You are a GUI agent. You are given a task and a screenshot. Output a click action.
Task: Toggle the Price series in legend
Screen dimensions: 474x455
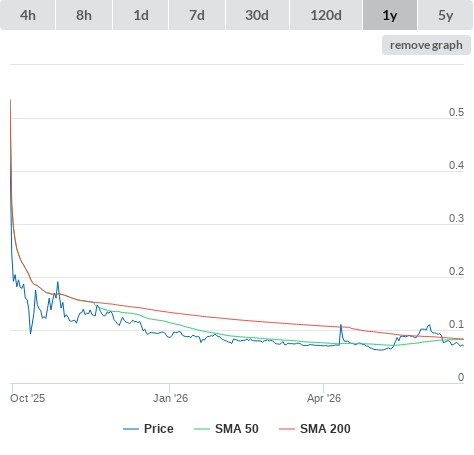pyautogui.click(x=159, y=429)
